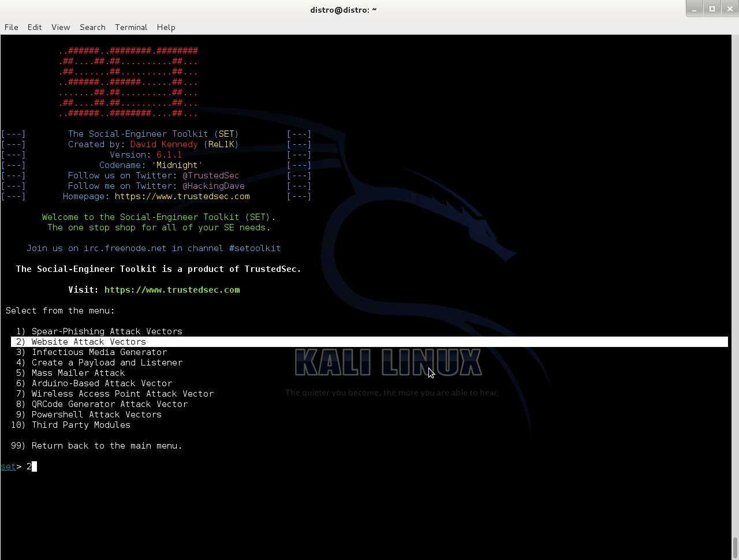The height and width of the screenshot is (560, 739).
Task: Click the set> prompt input line
Action: pos(18,466)
